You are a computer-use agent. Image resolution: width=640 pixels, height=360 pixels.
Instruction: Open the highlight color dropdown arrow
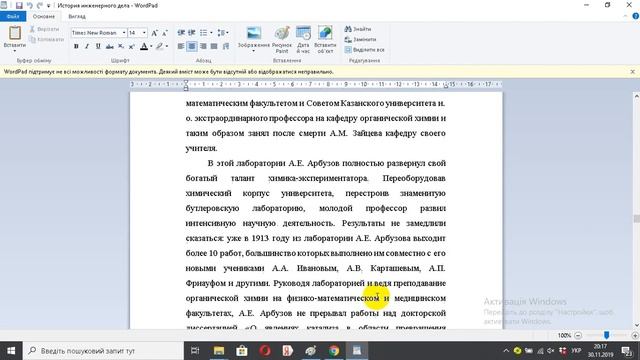tap(167, 47)
